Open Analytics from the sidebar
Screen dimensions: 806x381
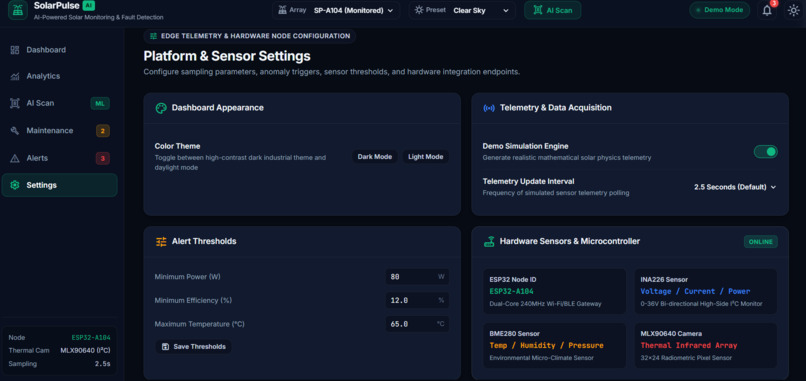(x=60, y=76)
